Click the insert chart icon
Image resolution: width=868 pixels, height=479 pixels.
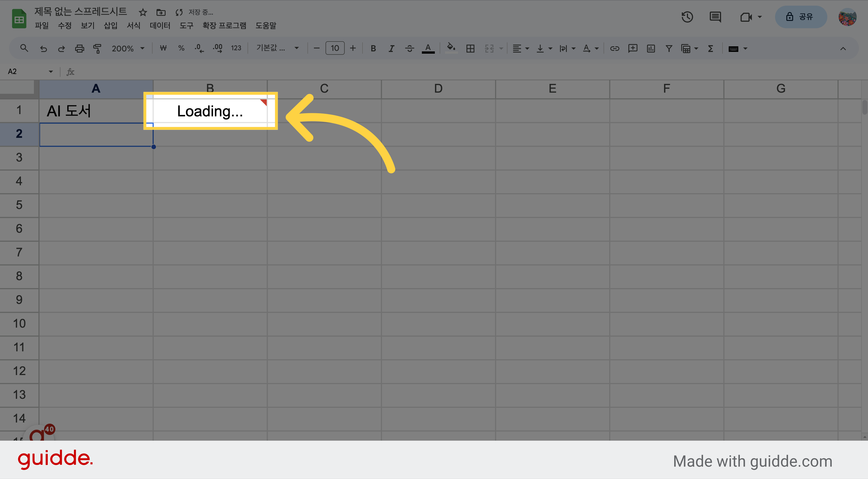[651, 49]
